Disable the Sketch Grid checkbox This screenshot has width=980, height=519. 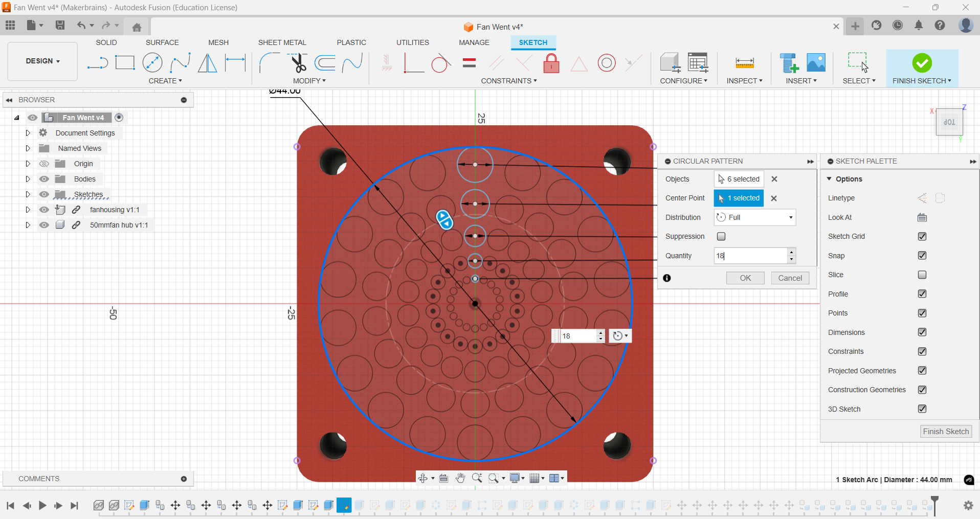[x=922, y=236]
